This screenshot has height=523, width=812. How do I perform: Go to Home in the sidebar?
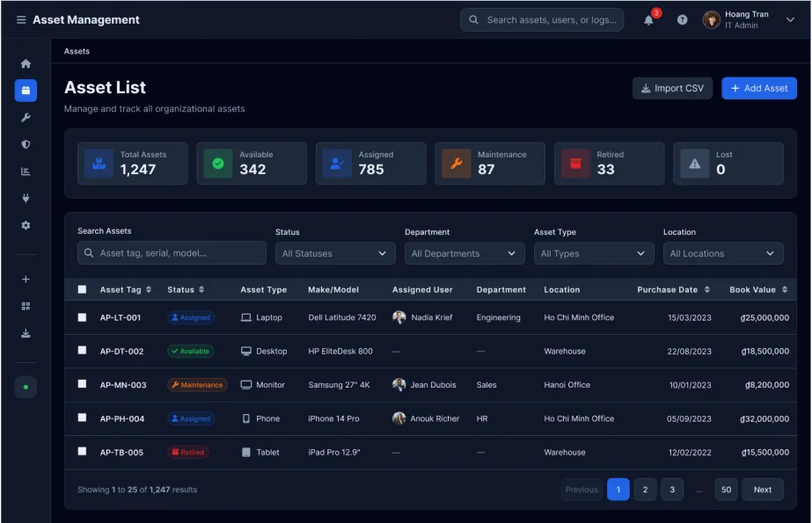click(x=26, y=63)
